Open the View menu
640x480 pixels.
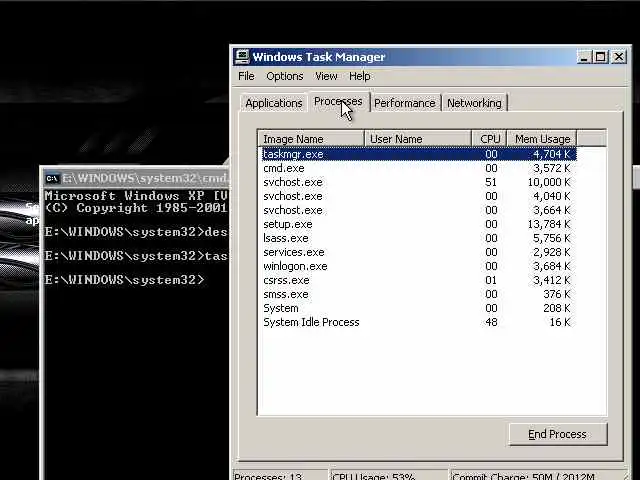click(326, 76)
